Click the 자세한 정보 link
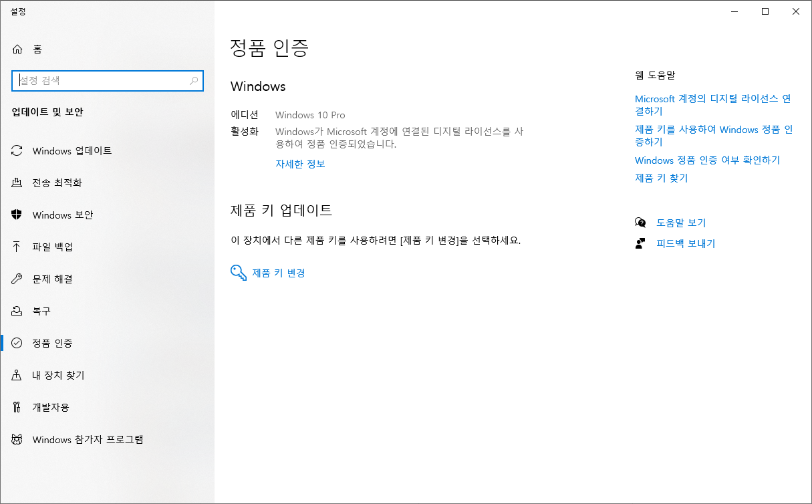This screenshot has height=504, width=812. [300, 164]
